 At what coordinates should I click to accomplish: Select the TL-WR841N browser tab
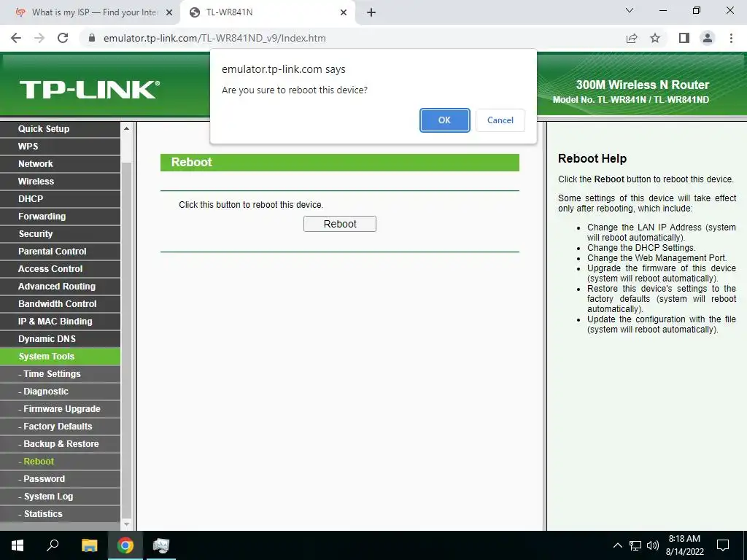pos(267,12)
